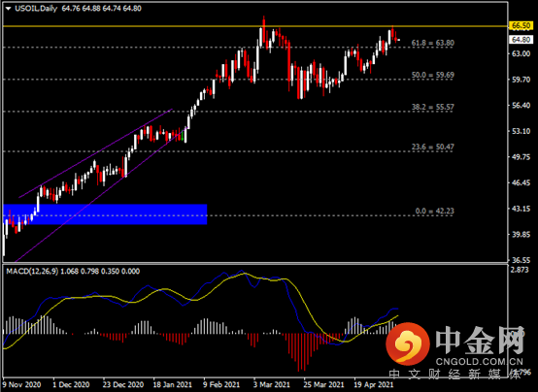The height and width of the screenshot is (392, 538).
Task: Select the Fibonacci label '0.0 = 42.23'
Action: (x=434, y=211)
